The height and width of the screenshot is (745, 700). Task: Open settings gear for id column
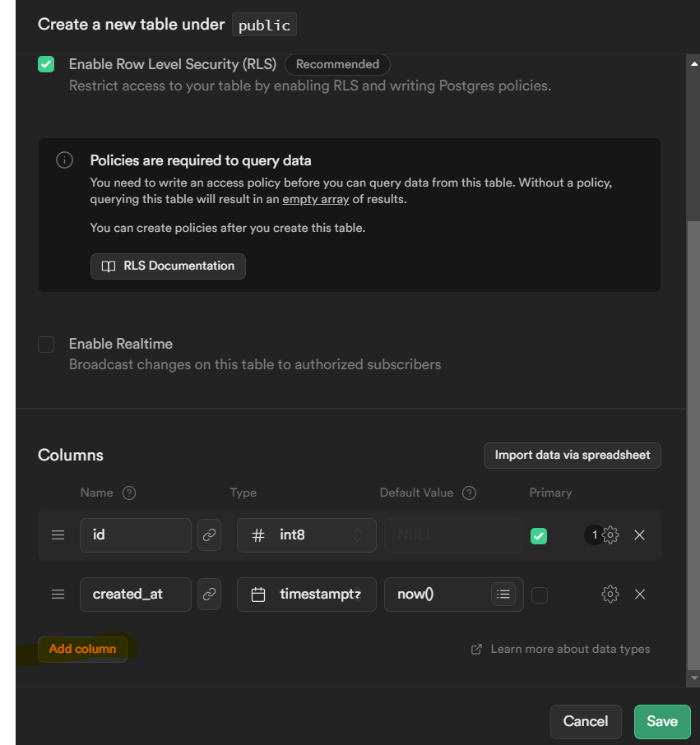(610, 535)
